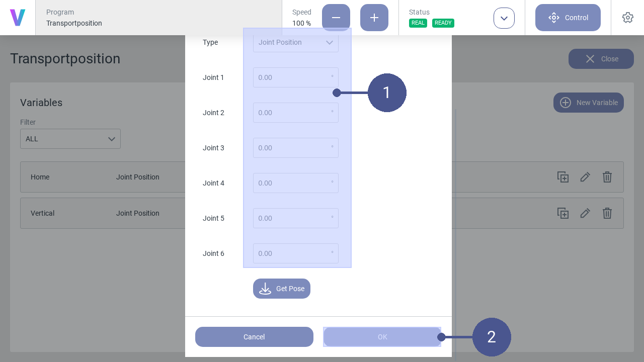Open the settings gear
Viewport: 644px width, 362px height.
coord(627,18)
